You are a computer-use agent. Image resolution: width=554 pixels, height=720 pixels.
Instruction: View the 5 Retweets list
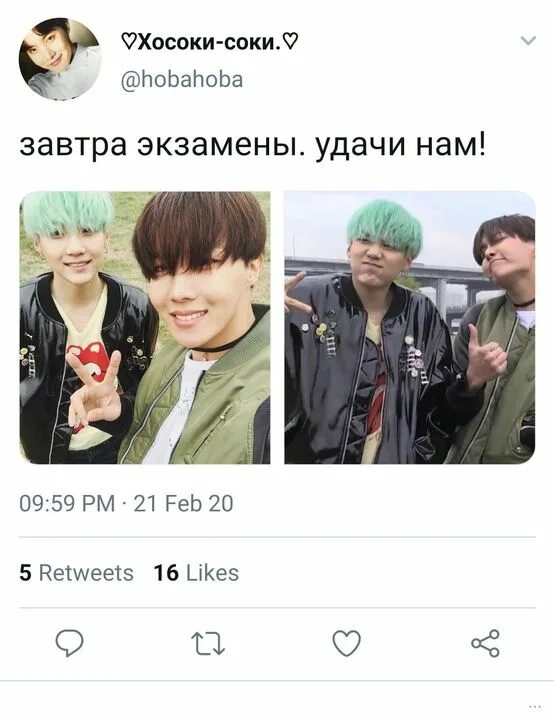(x=76, y=573)
